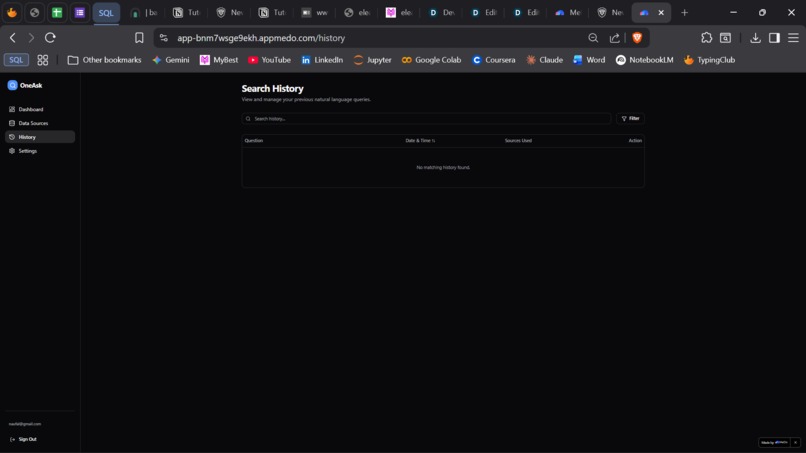
Task: Open Claude bookmark
Action: coord(544,60)
